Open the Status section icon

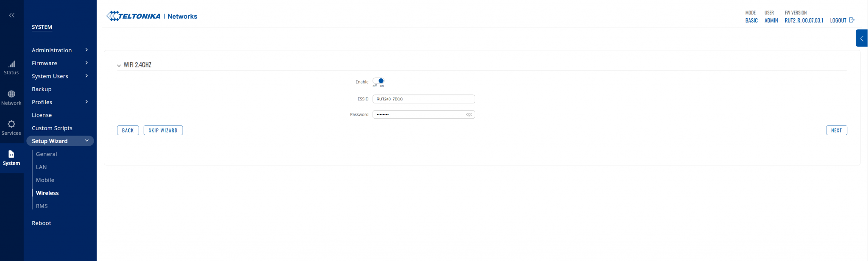coord(11,64)
